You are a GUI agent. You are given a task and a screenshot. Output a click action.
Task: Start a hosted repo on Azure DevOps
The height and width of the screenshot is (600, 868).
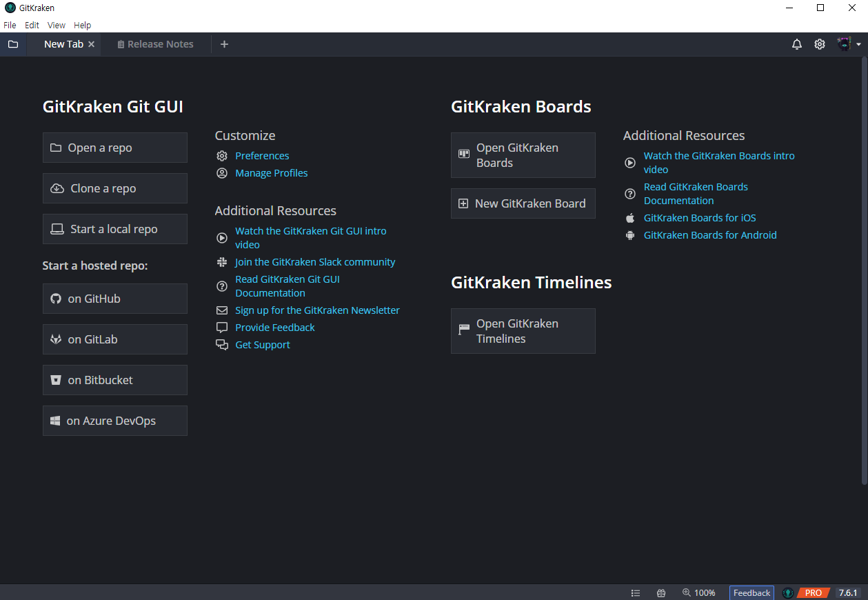(115, 421)
